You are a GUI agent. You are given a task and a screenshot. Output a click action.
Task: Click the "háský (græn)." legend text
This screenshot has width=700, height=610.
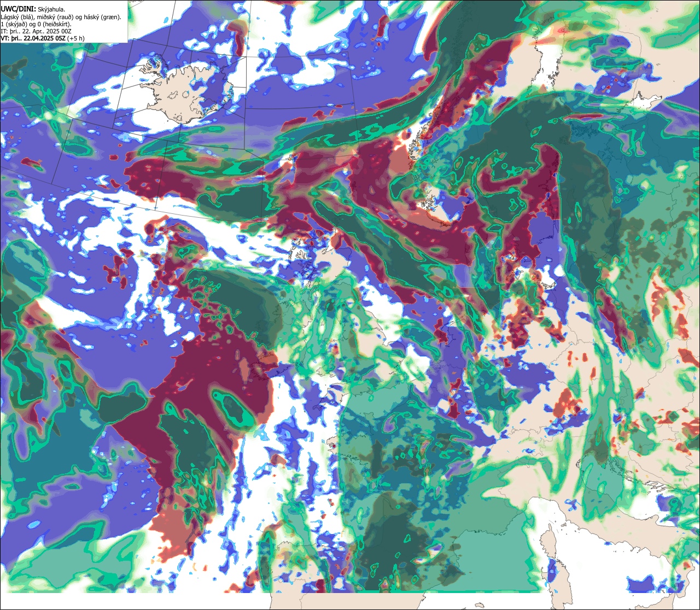102,17
